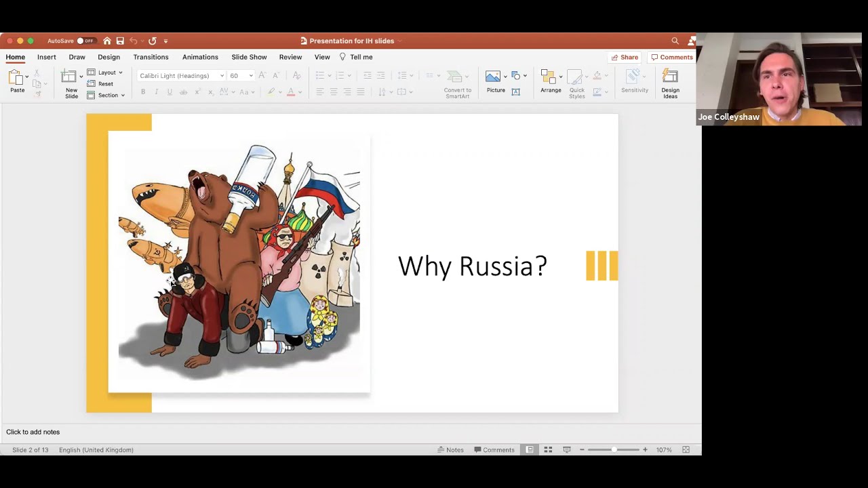Click the Paste clipboard icon
868x488 pixels.
pyautogui.click(x=16, y=77)
